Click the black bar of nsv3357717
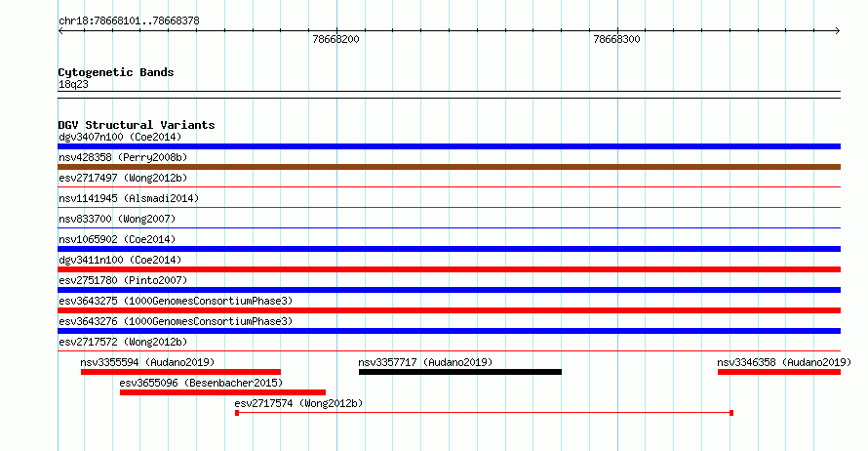 (460, 372)
